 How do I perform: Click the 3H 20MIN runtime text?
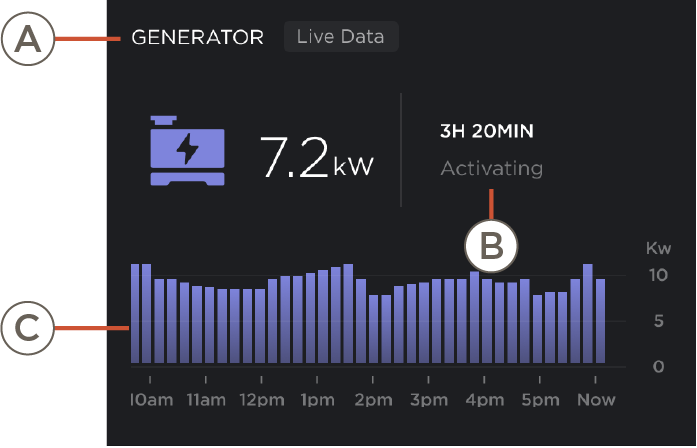tap(487, 131)
